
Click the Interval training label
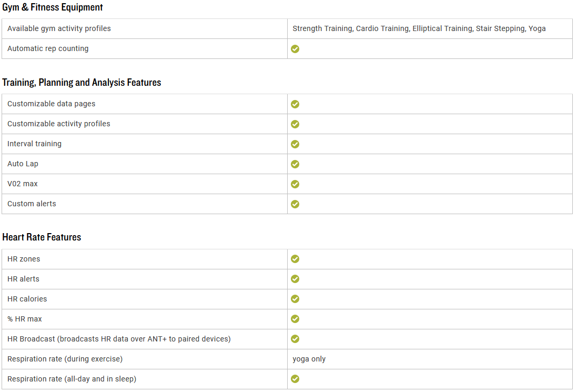pos(34,144)
